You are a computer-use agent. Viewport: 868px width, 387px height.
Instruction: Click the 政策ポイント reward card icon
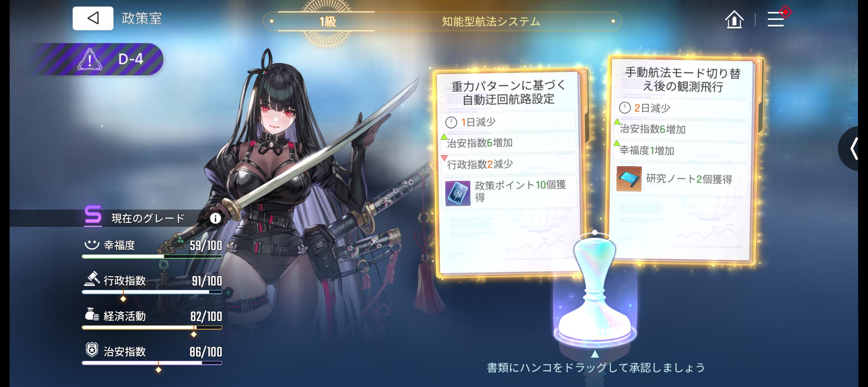(x=458, y=193)
